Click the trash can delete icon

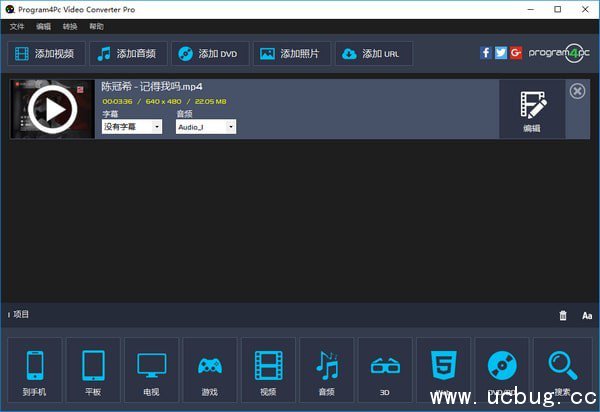563,315
